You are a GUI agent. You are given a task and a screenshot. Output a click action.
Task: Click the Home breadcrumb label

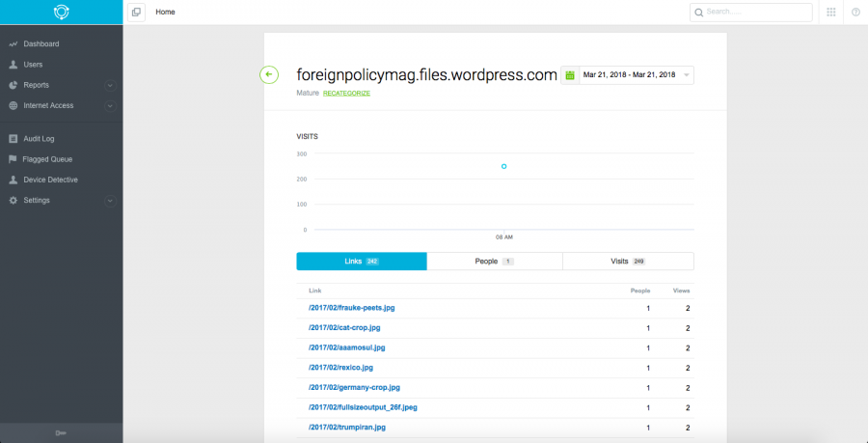[x=165, y=13]
